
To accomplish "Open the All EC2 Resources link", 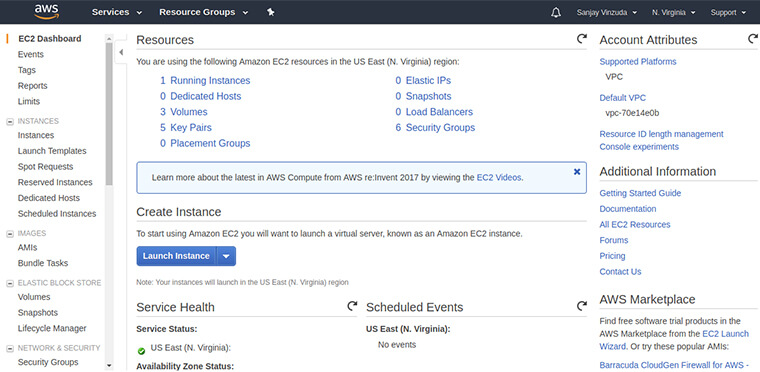I will (635, 225).
